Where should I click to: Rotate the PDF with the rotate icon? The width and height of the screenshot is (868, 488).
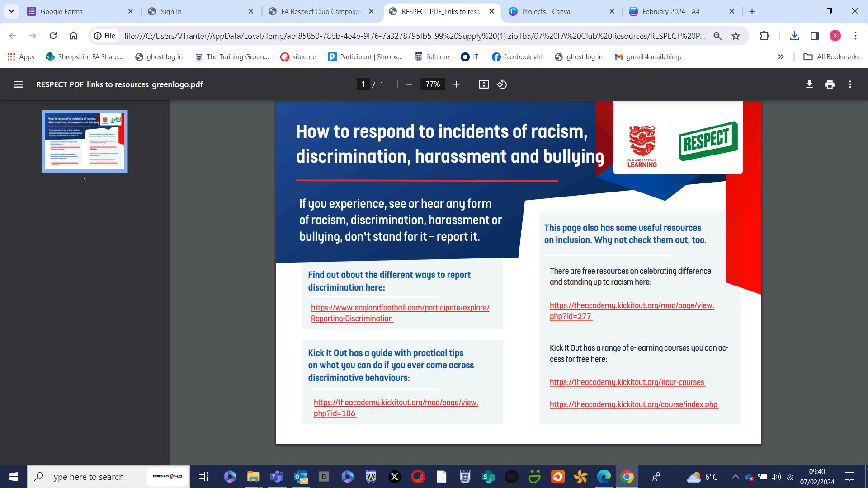pos(502,84)
